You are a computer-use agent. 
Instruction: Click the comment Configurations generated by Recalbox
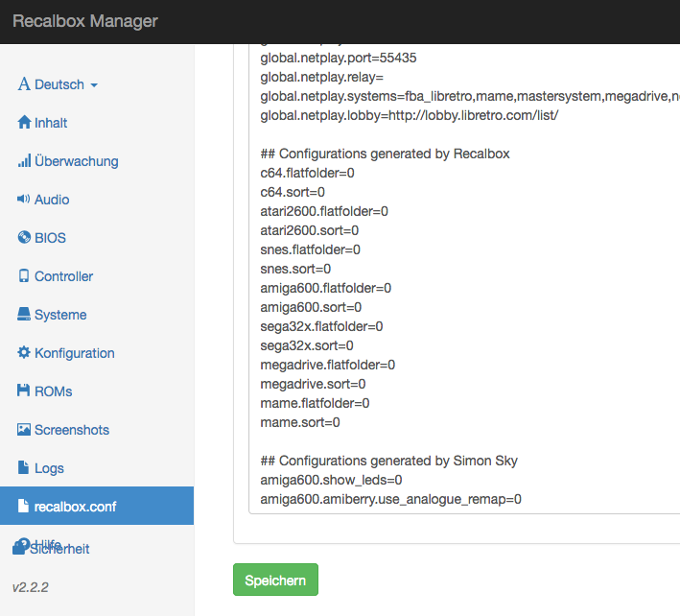tap(385, 154)
